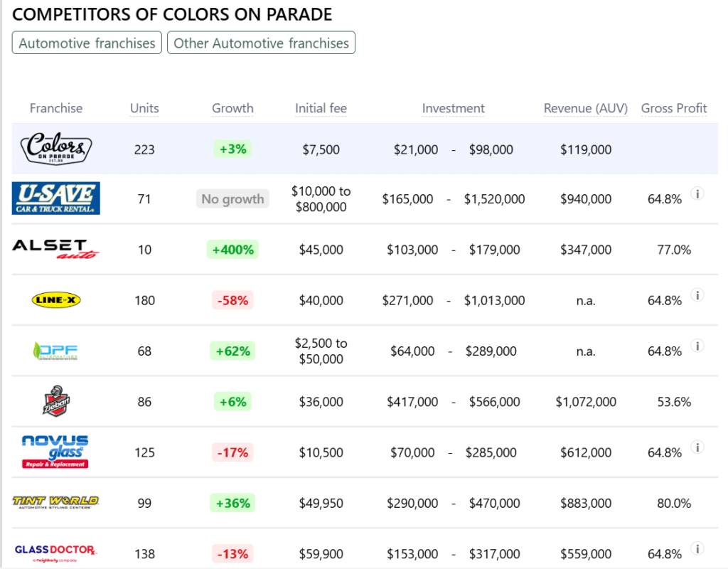728x569 pixels.
Task: Click the 180 units value
Action: point(144,300)
